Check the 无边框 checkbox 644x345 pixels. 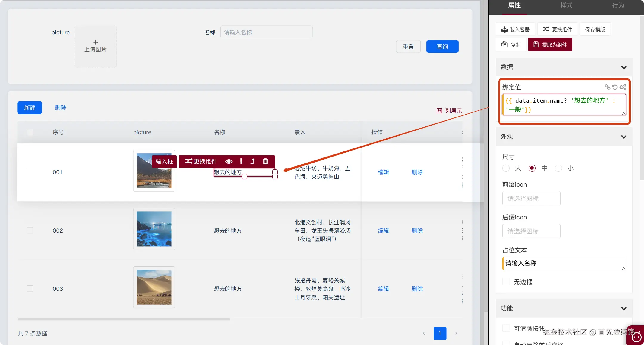[x=506, y=282]
